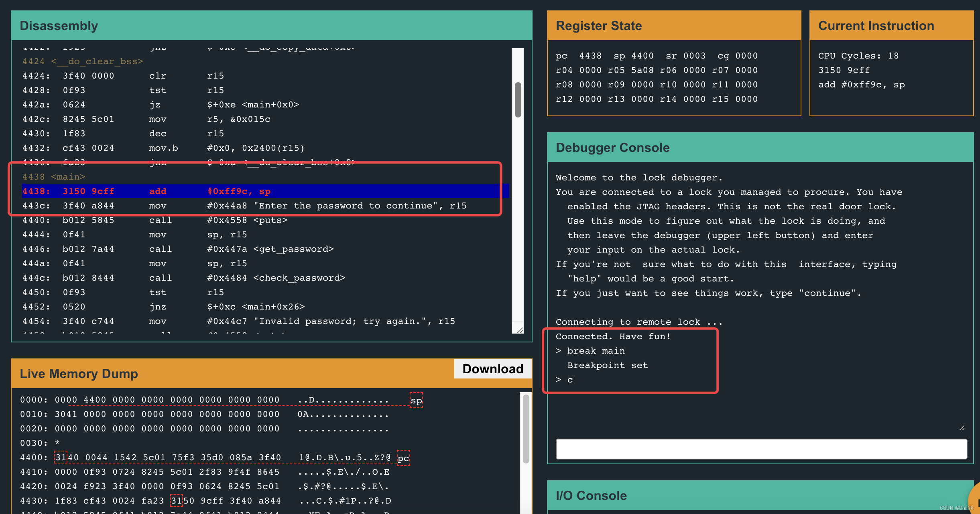
Task: Click the Disassembly panel header
Action: tap(272, 26)
